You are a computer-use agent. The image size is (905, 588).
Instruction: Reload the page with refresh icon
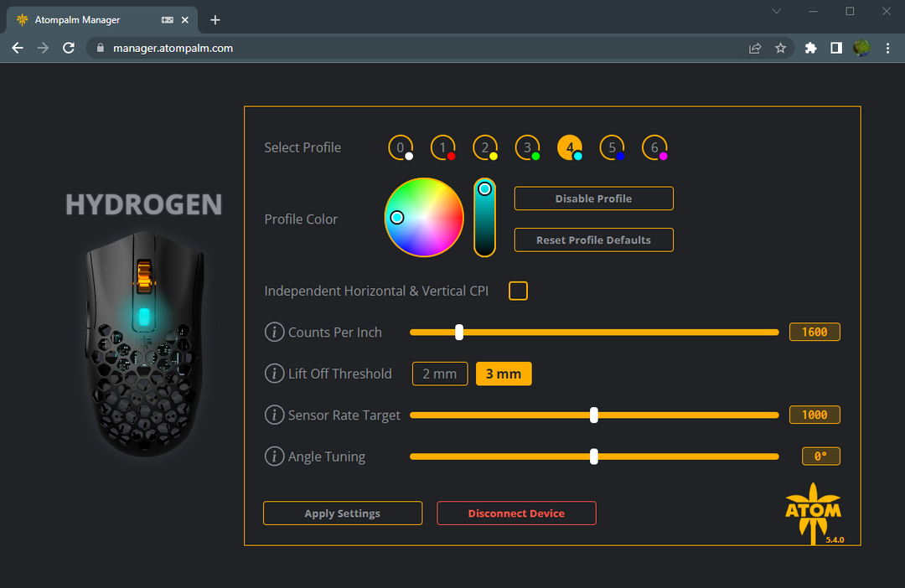click(x=69, y=48)
